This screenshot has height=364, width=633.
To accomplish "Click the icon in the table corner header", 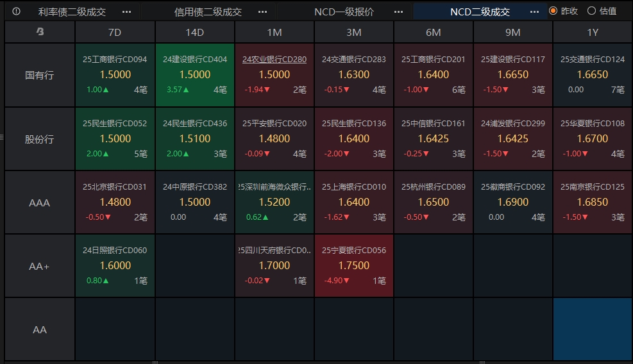I will (x=40, y=31).
